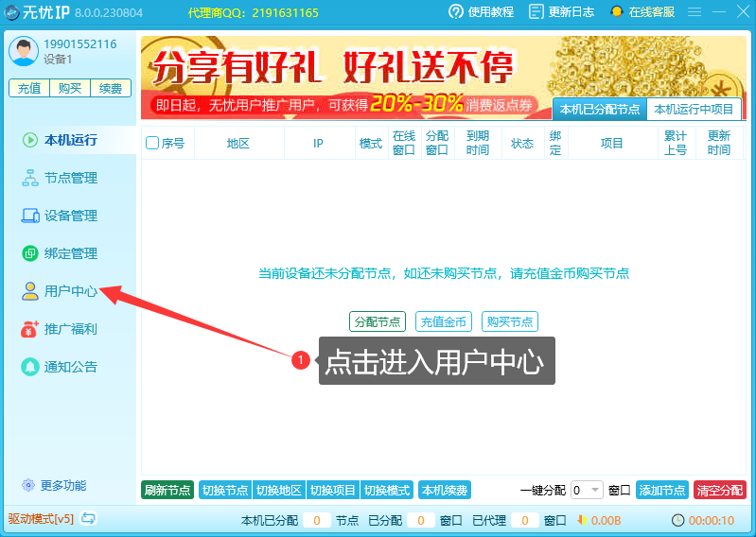756x537 pixels.
Task: Click the 切换模式 button
Action: tap(387, 491)
